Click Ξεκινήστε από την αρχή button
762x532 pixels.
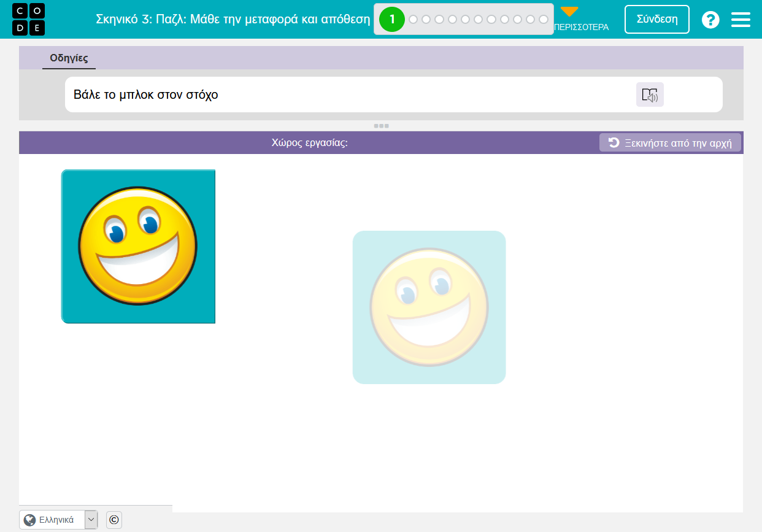pos(670,143)
